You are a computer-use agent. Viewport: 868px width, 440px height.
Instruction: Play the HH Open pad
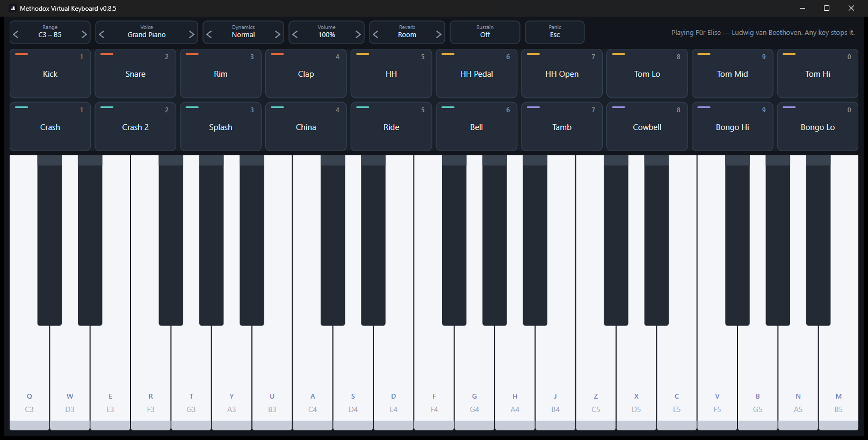562,74
